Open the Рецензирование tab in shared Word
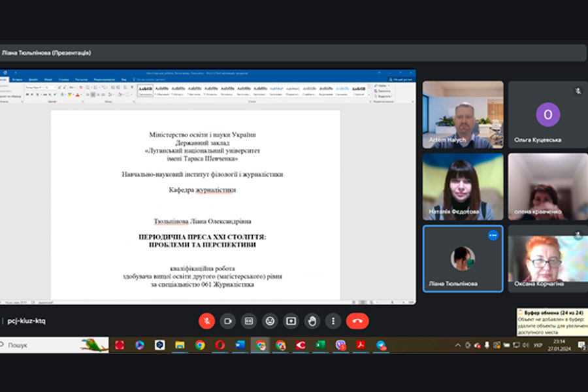This screenshot has width=588, height=392. click(105, 80)
